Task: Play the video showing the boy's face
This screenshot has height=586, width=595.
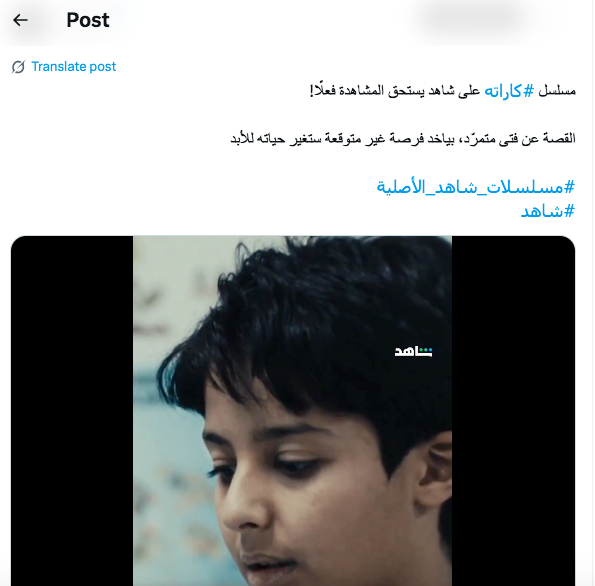Action: [x=292, y=411]
